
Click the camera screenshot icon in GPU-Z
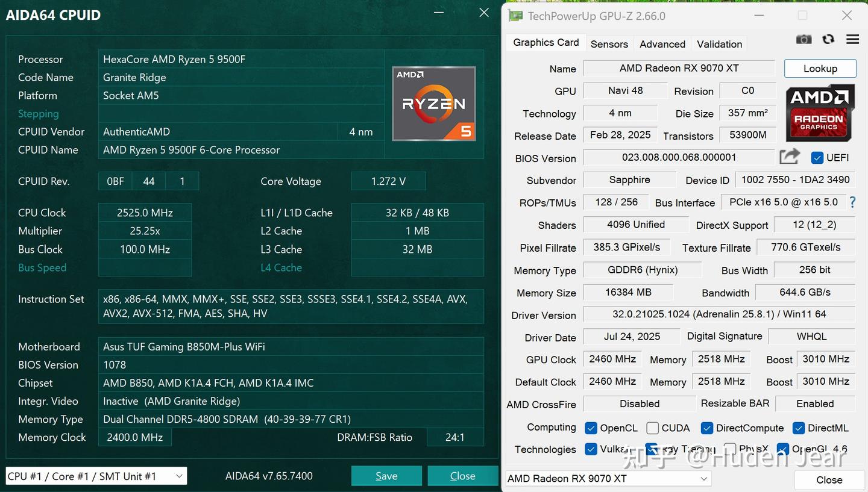pos(804,39)
